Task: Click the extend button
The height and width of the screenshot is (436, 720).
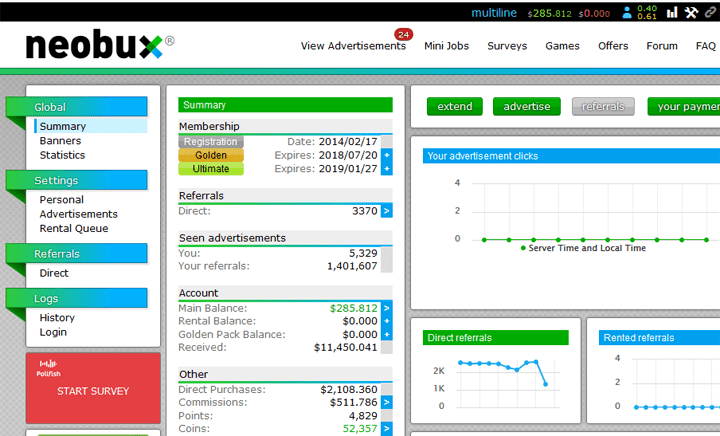Action: click(455, 106)
